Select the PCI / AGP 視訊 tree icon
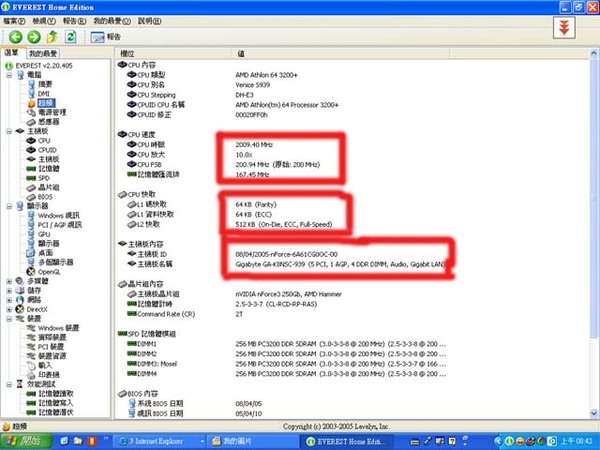Image resolution: width=600 pixels, height=450 pixels. click(x=31, y=225)
